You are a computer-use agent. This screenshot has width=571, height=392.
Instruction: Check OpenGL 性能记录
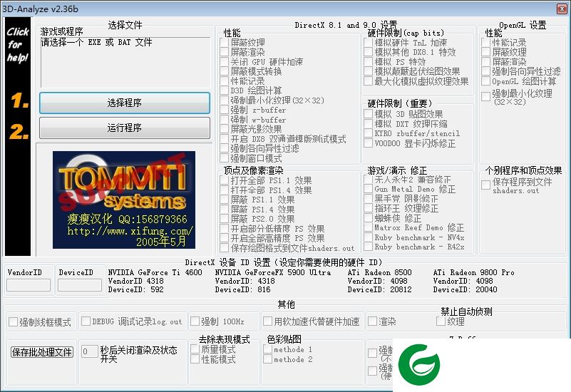[x=485, y=42]
